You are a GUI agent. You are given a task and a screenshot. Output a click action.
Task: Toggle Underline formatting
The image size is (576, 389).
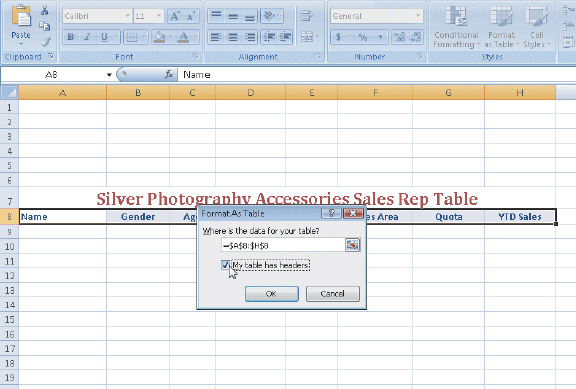coord(104,37)
